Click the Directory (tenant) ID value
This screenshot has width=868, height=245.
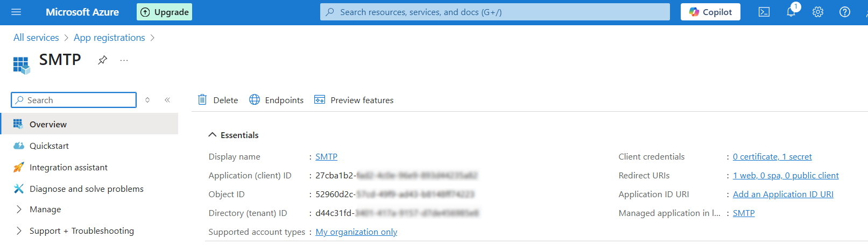click(397, 213)
